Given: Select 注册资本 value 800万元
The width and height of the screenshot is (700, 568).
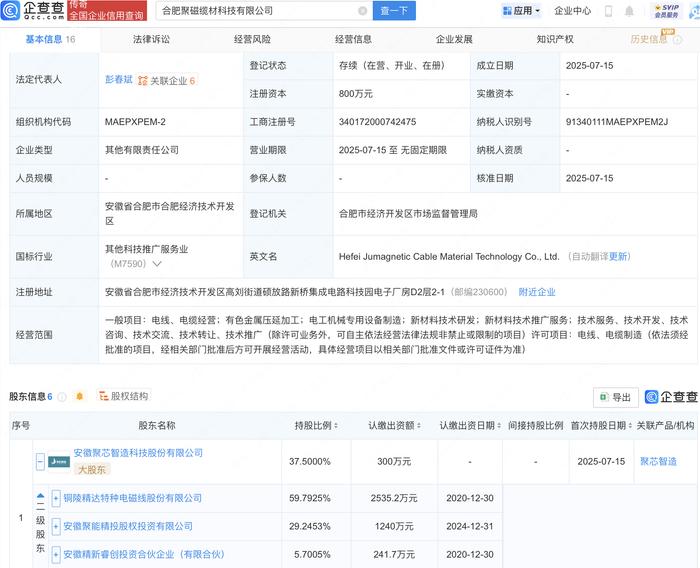Looking at the screenshot, I should coord(356,94).
